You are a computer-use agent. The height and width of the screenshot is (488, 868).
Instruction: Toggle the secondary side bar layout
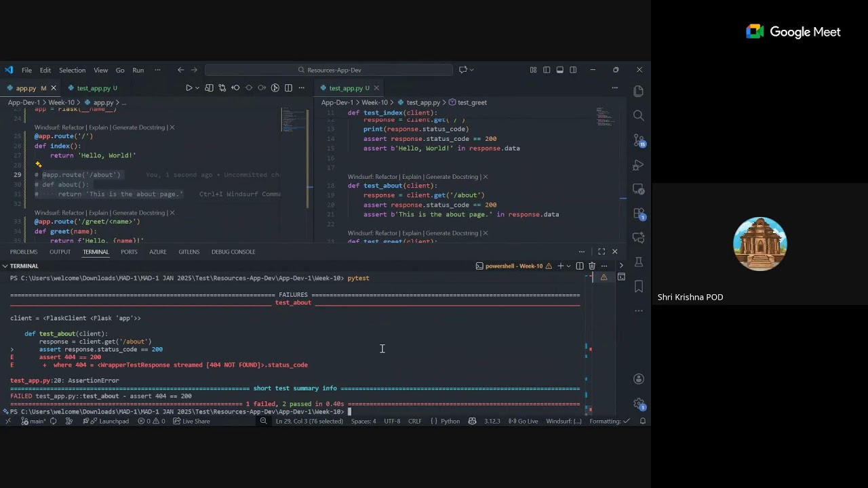573,70
